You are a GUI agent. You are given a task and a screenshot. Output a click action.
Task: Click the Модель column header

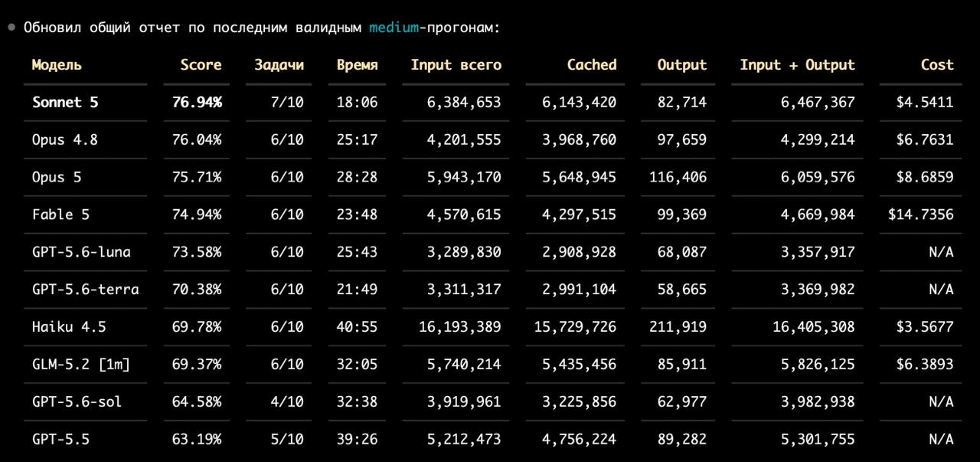[x=57, y=65]
